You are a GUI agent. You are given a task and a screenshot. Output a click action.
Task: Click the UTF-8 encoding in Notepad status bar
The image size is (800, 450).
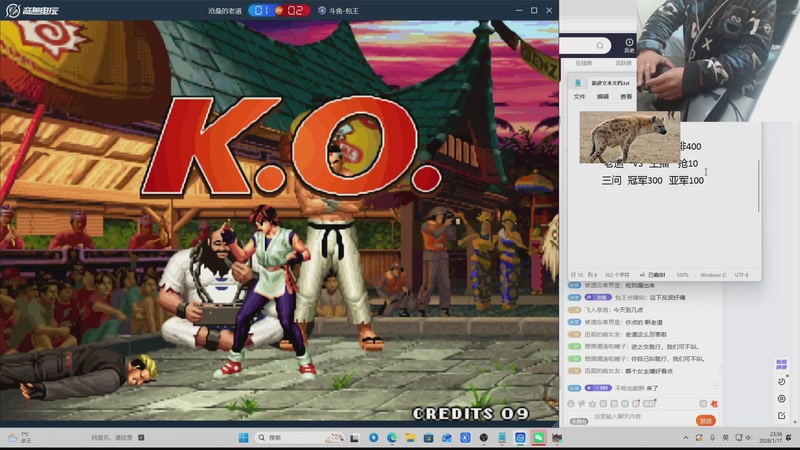pyautogui.click(x=741, y=275)
